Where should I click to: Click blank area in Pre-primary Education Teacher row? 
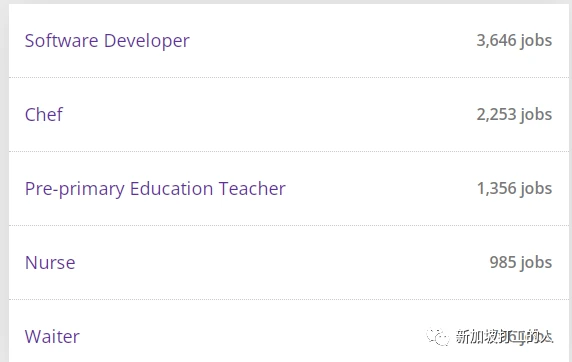(379, 189)
